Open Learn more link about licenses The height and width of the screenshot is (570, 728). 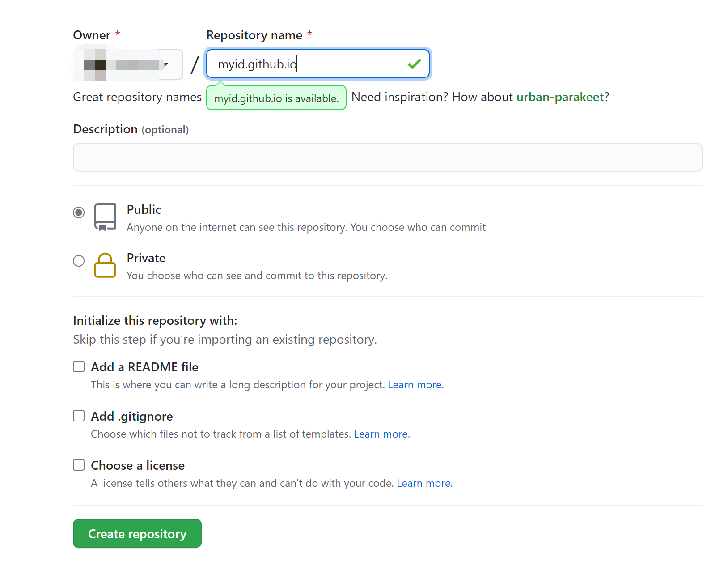coord(424,483)
